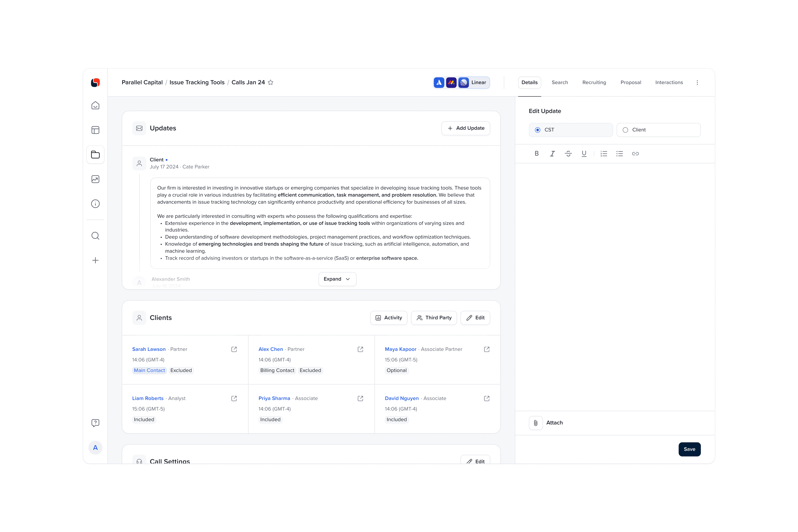
Task: Click the Client update avatar icon
Action: click(139, 164)
